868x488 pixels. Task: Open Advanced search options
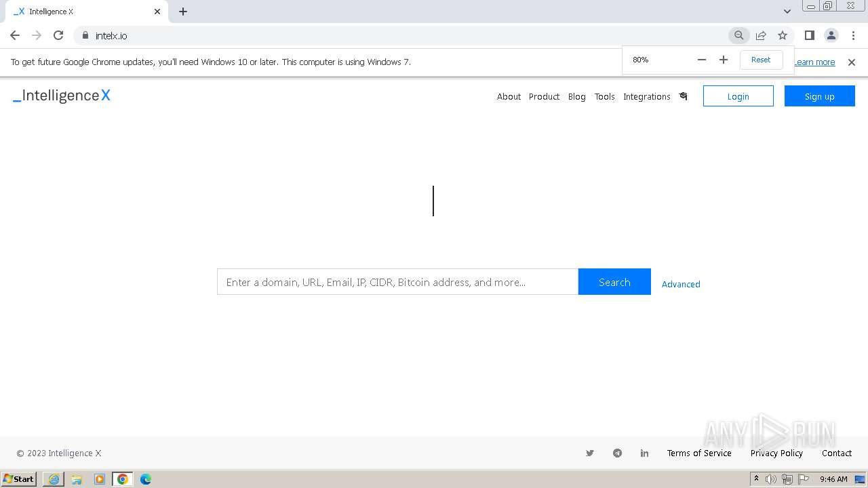681,284
